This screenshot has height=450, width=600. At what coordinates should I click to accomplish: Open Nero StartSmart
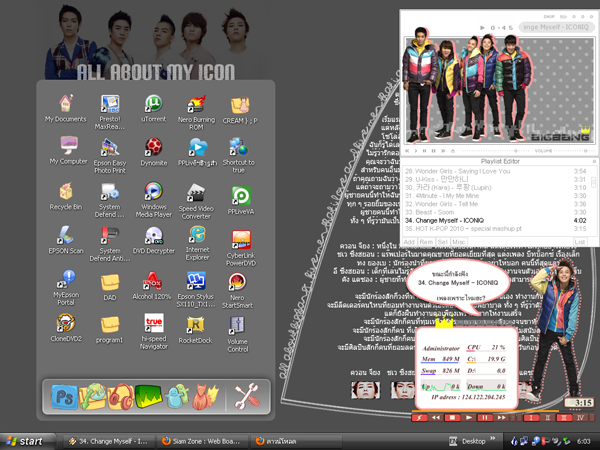tap(237, 291)
